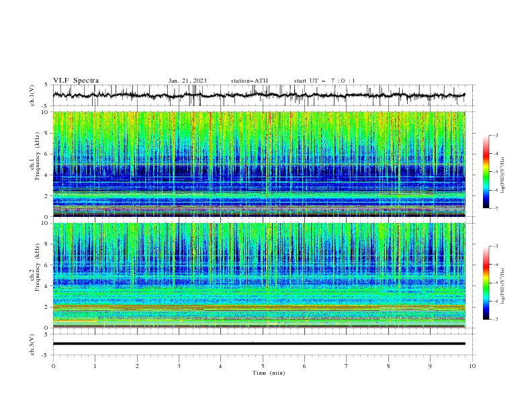Viewport: 532px width, 411px height.
Task: Click the "ch.3(V)" vertical axis label
Action: (32, 345)
